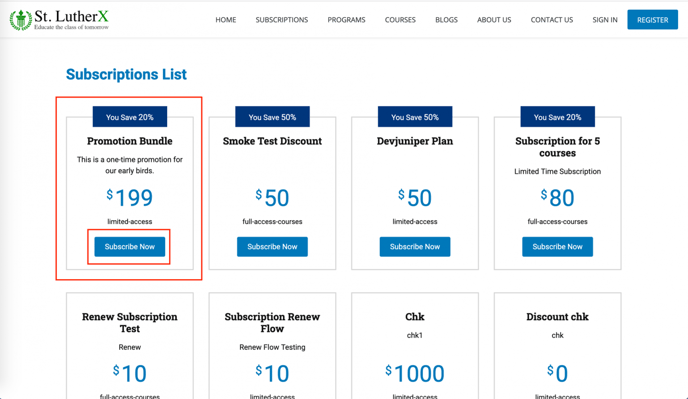This screenshot has height=399, width=688.
Task: Click the Renew Subscription Test heading
Action: [130, 323]
